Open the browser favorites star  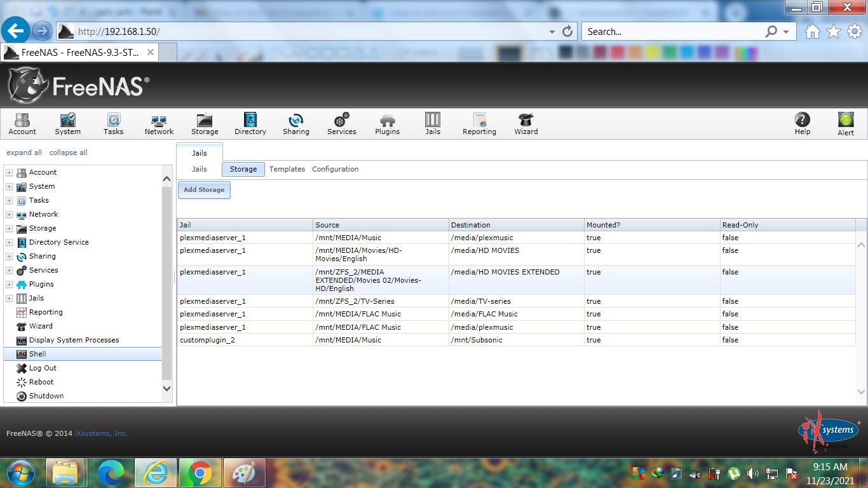tap(834, 31)
